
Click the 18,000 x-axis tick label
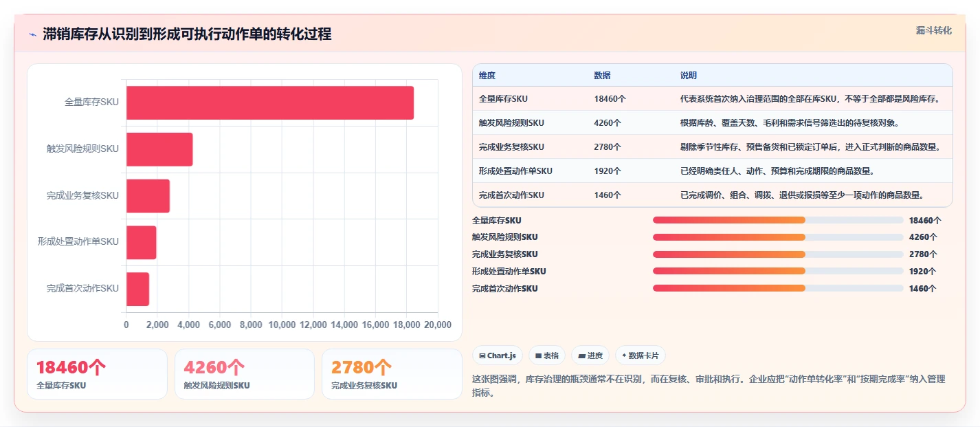point(407,325)
